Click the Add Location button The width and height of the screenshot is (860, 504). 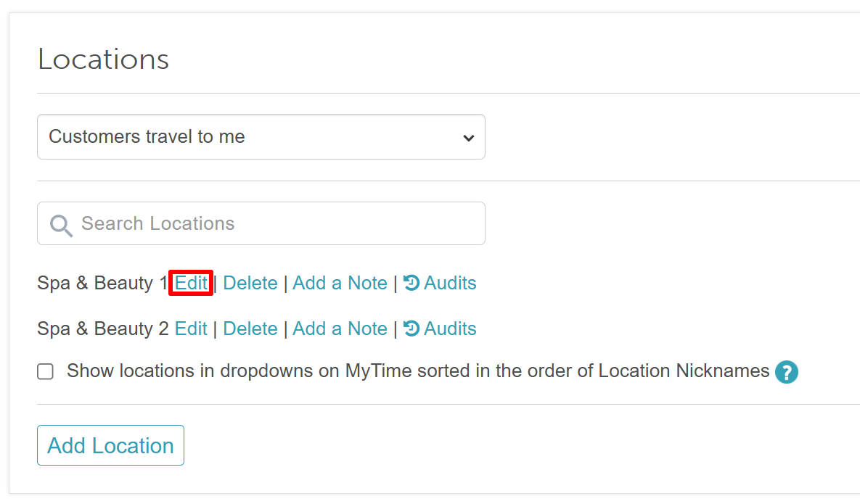tap(111, 445)
